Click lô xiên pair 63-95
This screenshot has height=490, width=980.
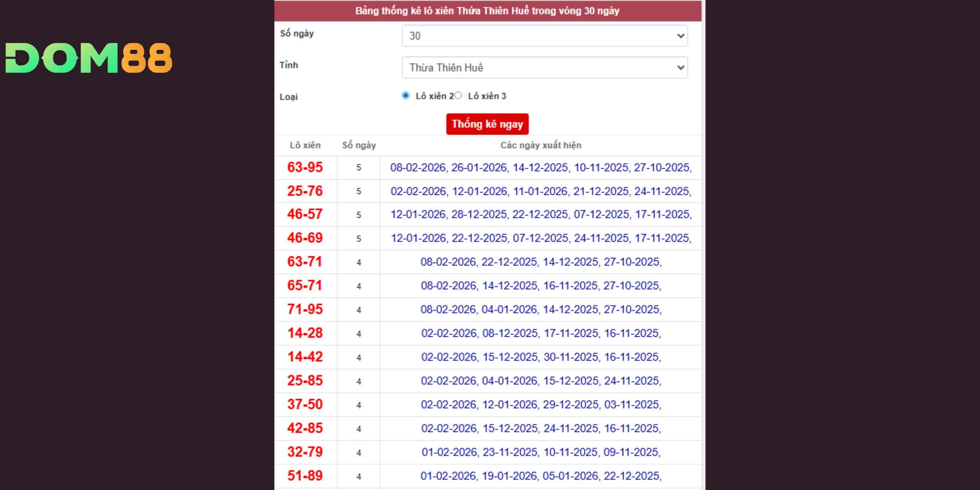(305, 167)
